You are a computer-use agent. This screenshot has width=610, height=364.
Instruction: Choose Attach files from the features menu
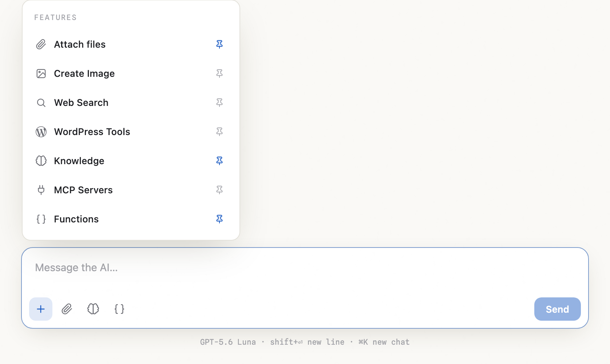coord(131,44)
